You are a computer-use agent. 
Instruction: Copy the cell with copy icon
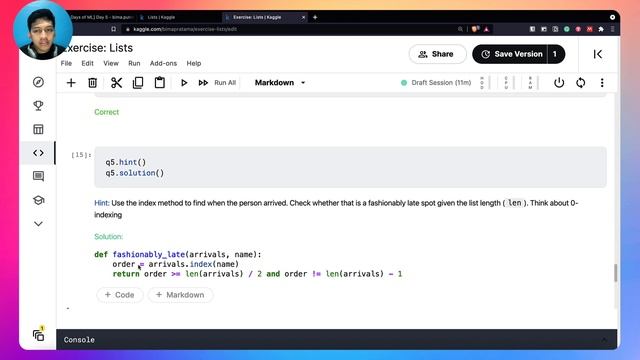click(x=138, y=83)
